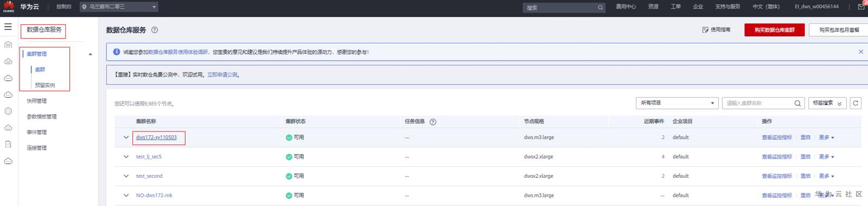The image size is (868, 206).
Task: Open 更多 dropdown for dws172-sy110503
Action: [826, 138]
